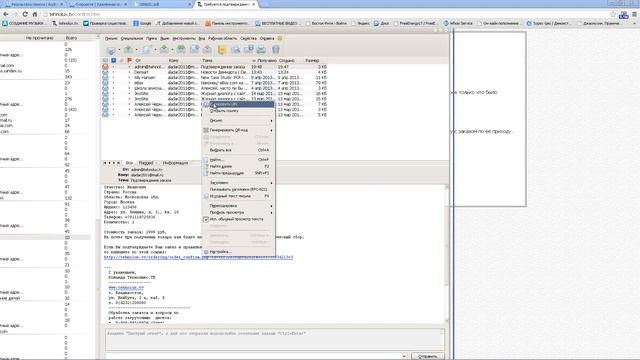Open the Chrome menu icon
640x360 pixels.
[x=635, y=14]
